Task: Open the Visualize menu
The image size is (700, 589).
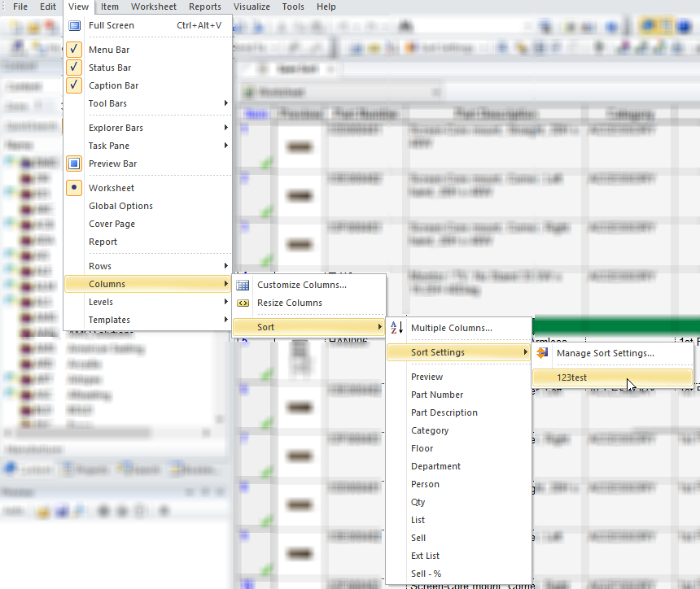Action: coord(252,7)
